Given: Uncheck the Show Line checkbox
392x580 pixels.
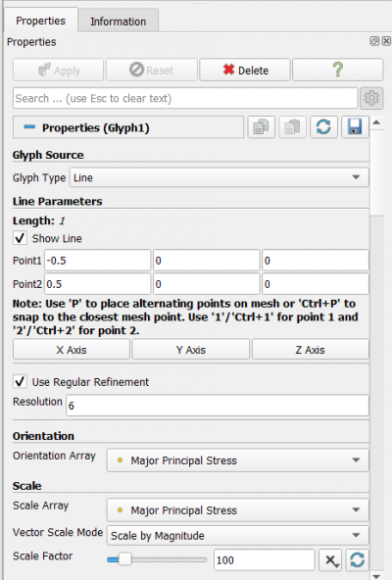Looking at the screenshot, I should click(20, 238).
